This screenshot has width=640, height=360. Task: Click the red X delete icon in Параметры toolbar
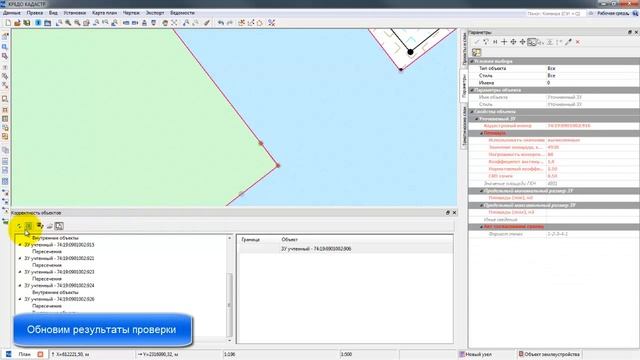pos(578,42)
